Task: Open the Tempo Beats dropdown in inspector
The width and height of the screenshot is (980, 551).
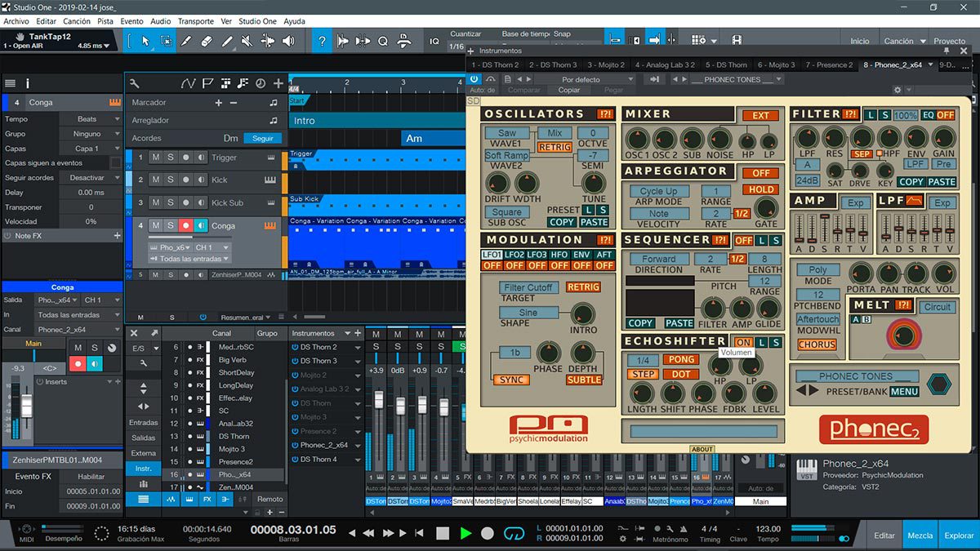Action: click(90, 119)
